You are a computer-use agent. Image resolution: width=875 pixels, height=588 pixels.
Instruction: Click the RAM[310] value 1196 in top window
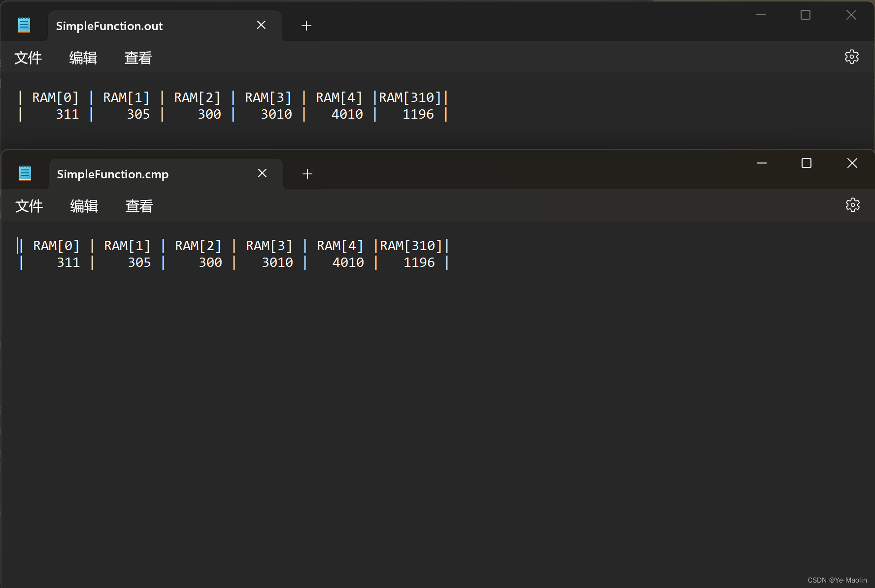[418, 114]
